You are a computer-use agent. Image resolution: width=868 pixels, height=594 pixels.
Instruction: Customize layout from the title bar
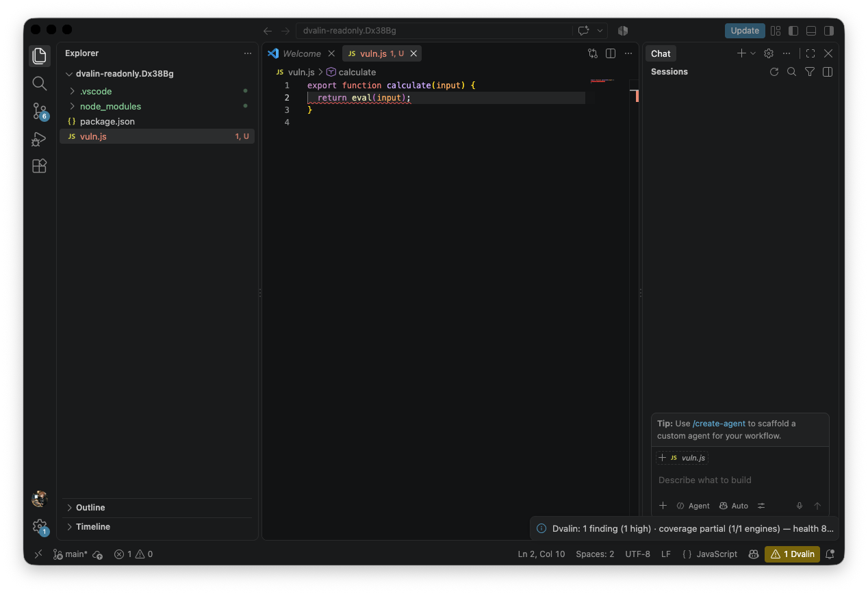pyautogui.click(x=776, y=31)
